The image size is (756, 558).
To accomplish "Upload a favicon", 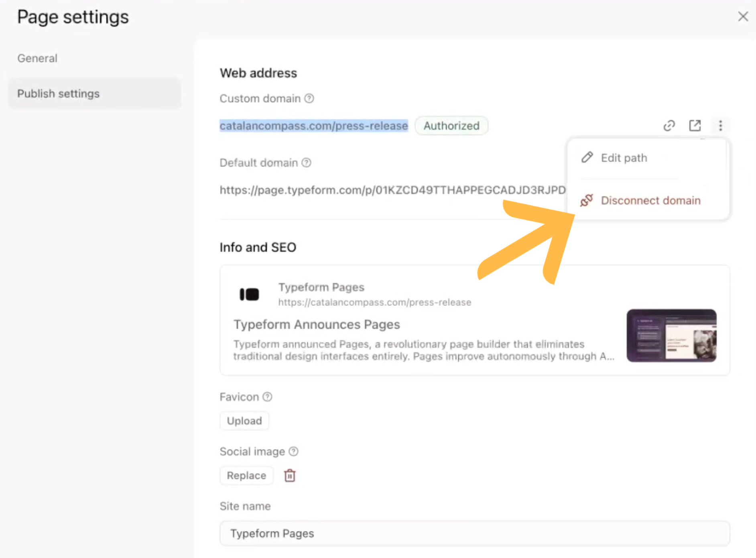I will (x=244, y=421).
